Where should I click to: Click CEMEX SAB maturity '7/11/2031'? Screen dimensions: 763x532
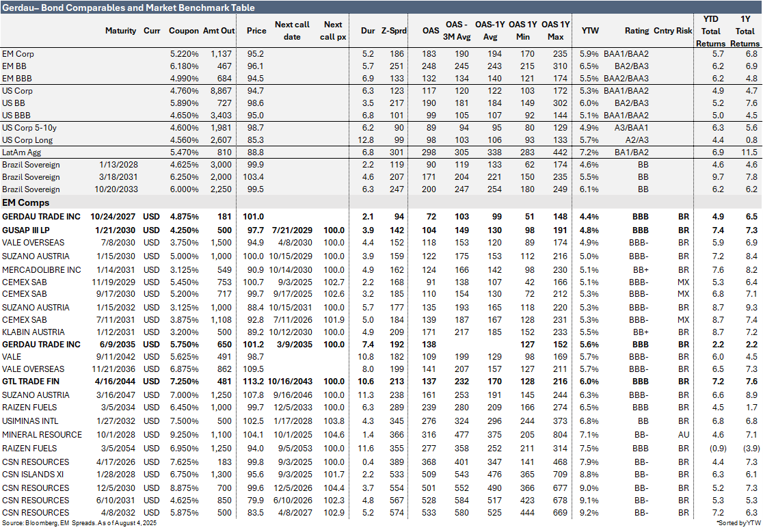[116, 320]
